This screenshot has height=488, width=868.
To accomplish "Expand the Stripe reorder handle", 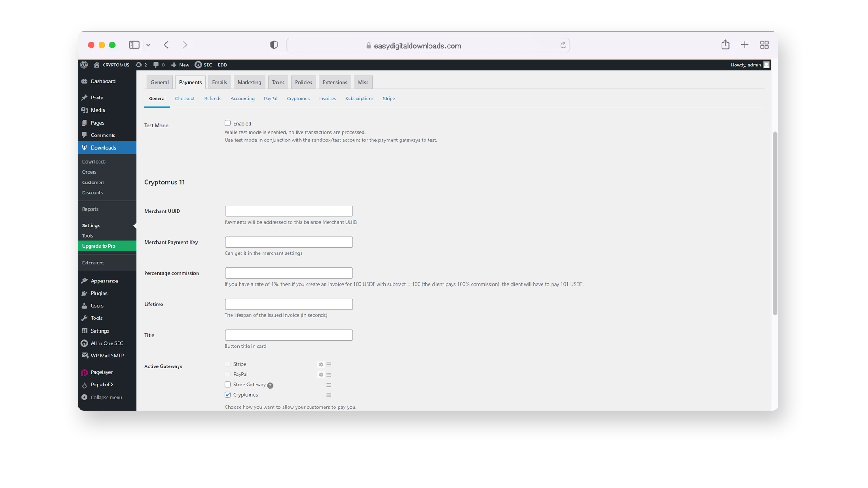I will 329,364.
